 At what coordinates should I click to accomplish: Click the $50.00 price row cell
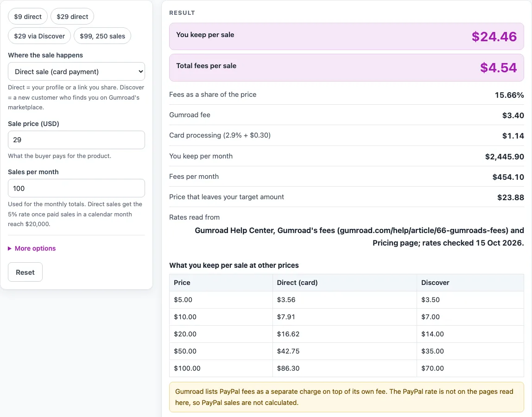pyautogui.click(x=221, y=351)
